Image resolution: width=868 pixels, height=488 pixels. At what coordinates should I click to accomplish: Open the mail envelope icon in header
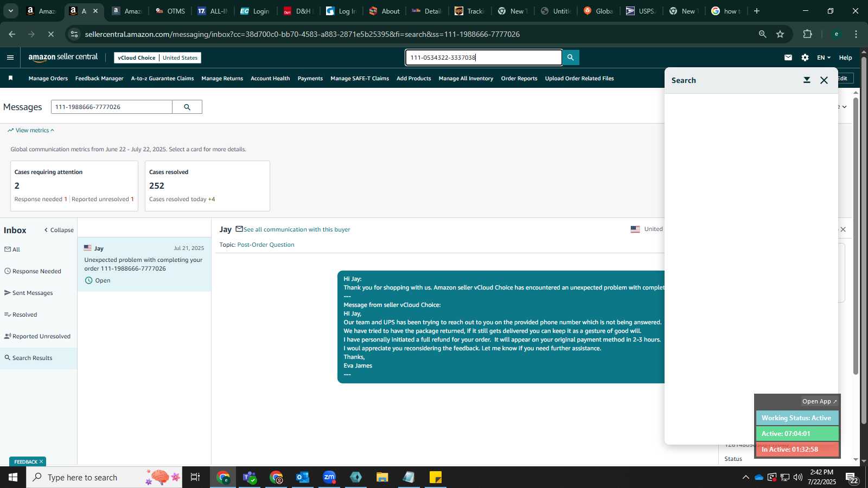(788, 57)
